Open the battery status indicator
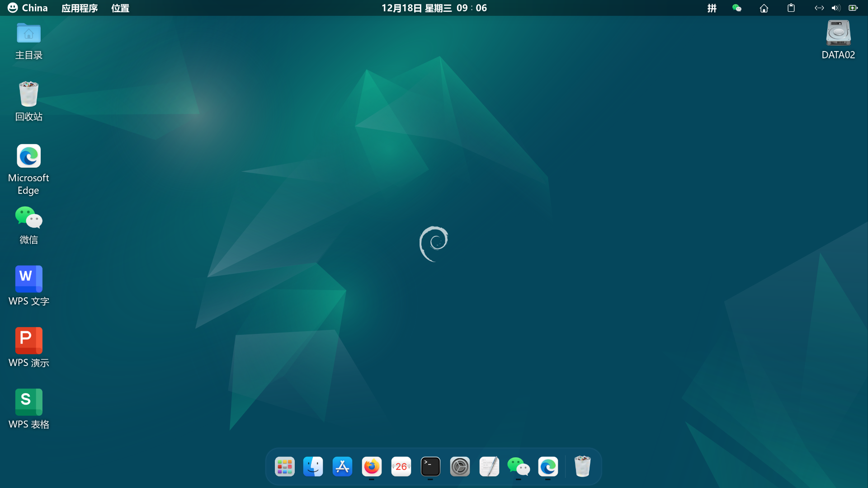Image resolution: width=868 pixels, height=488 pixels. (x=853, y=8)
